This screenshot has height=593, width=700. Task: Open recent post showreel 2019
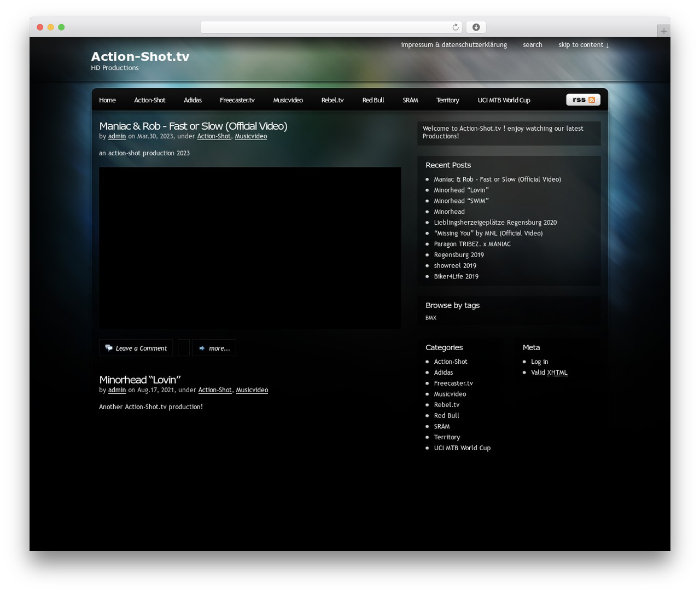click(x=455, y=266)
